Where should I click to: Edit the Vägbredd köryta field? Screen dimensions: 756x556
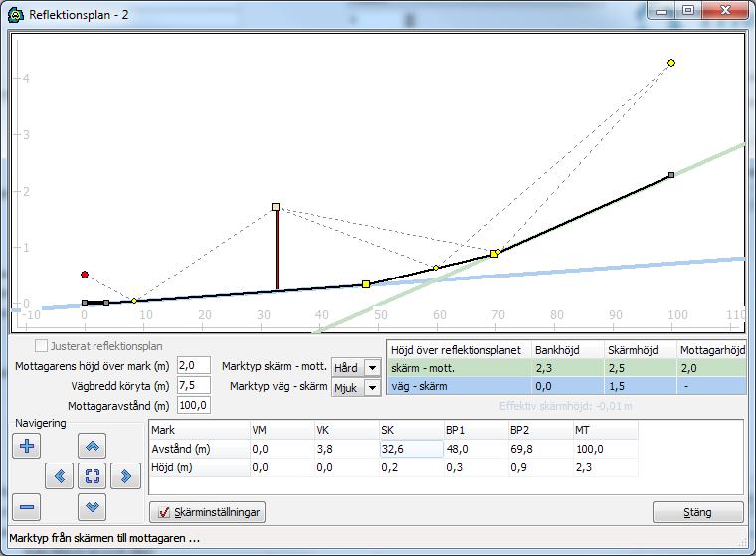(x=194, y=385)
